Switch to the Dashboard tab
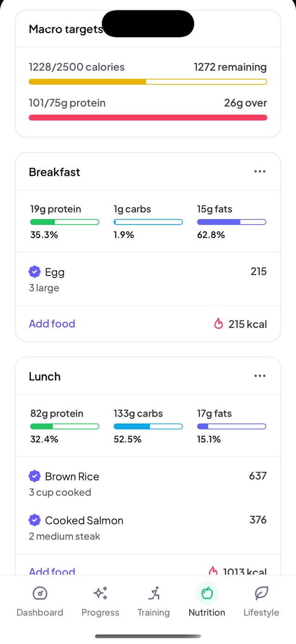The height and width of the screenshot is (644, 296). coord(40,600)
